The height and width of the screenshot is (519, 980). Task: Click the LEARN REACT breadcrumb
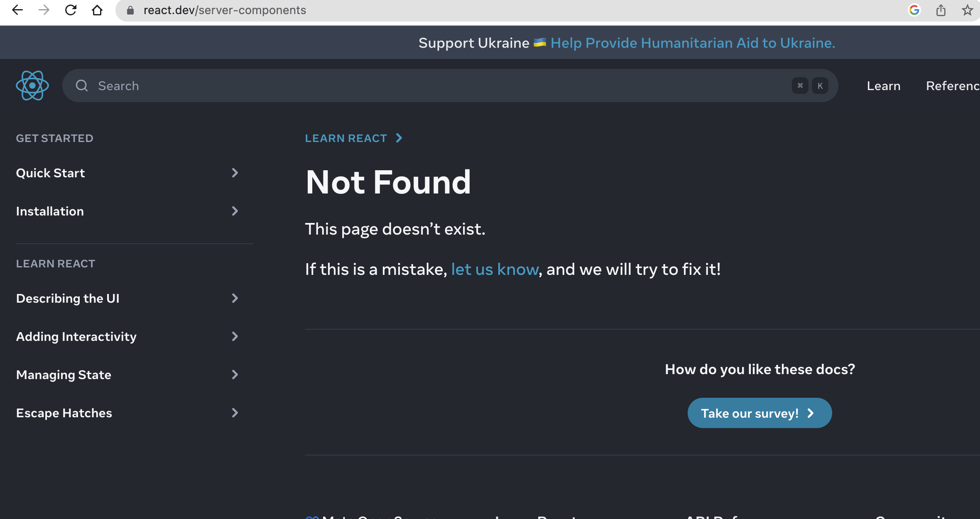pos(346,138)
